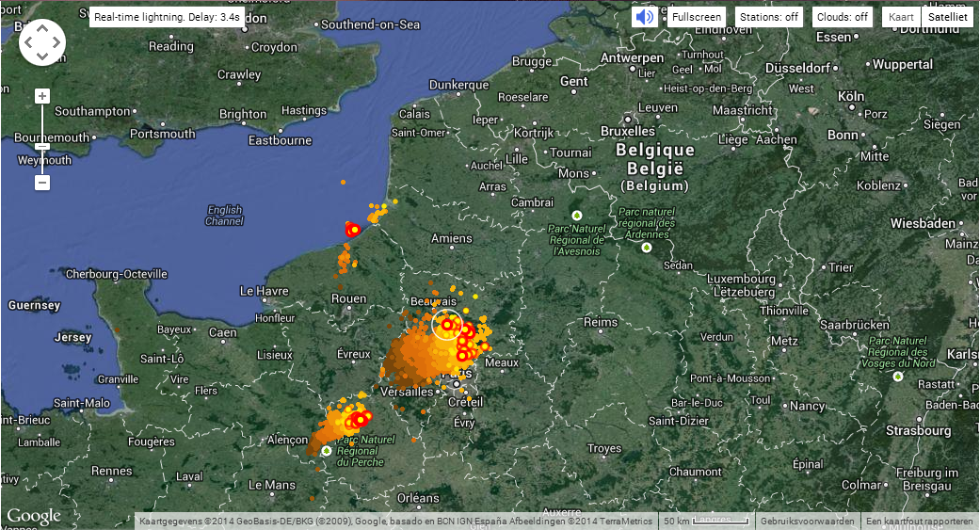Pan the map down arrow
Screen dimensions: 980x530
(41, 56)
